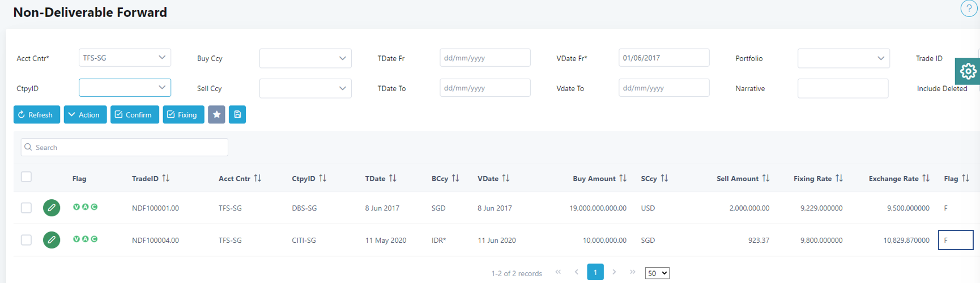The image size is (980, 283).
Task: Open the settings gear icon
Action: (968, 71)
